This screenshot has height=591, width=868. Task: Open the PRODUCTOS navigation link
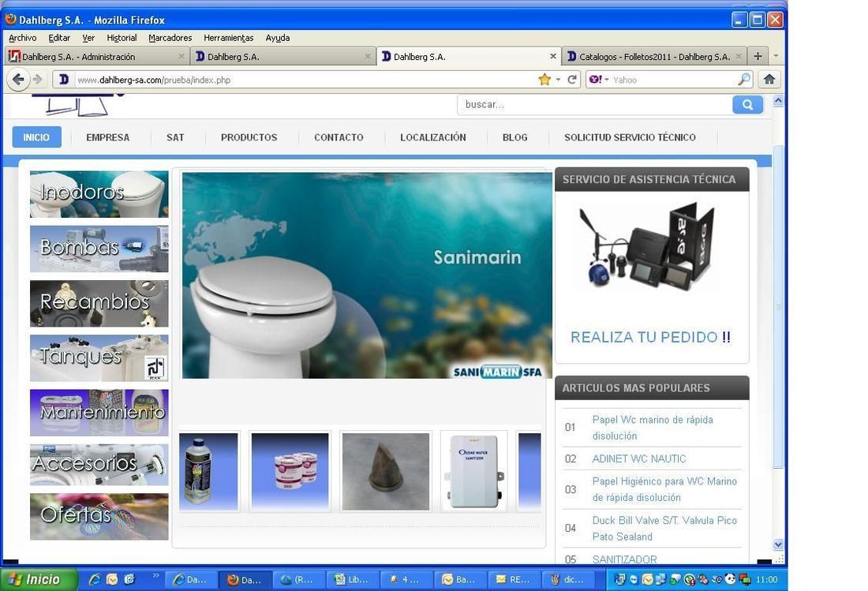click(249, 137)
